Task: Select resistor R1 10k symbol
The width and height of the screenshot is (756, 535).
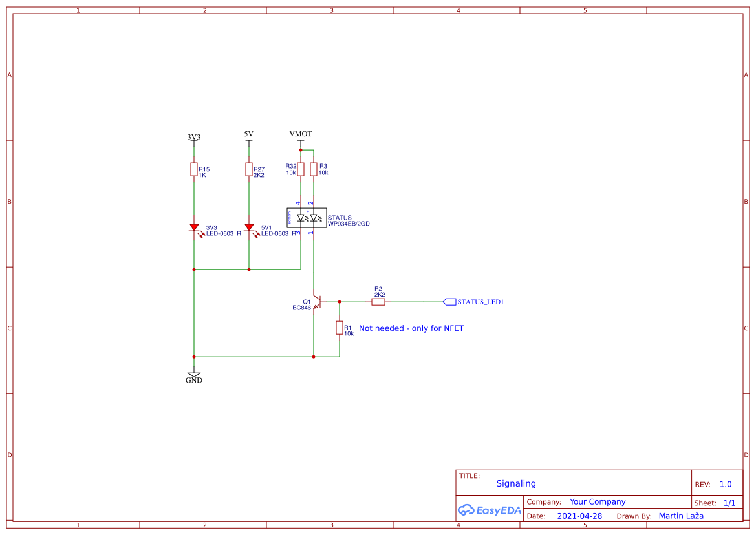Action: 340,328
